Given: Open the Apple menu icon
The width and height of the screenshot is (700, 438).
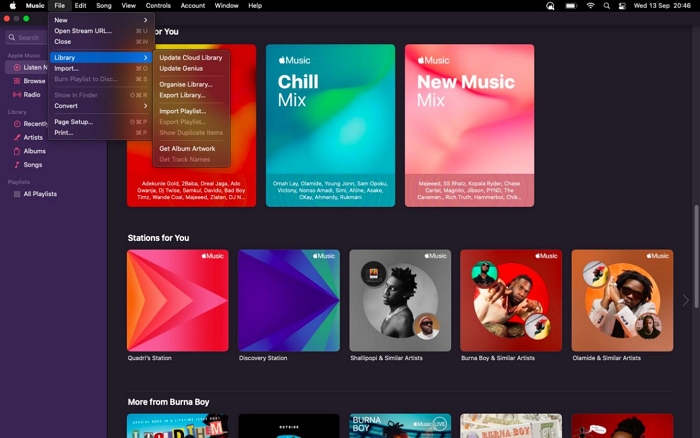Looking at the screenshot, I should click(x=12, y=6).
